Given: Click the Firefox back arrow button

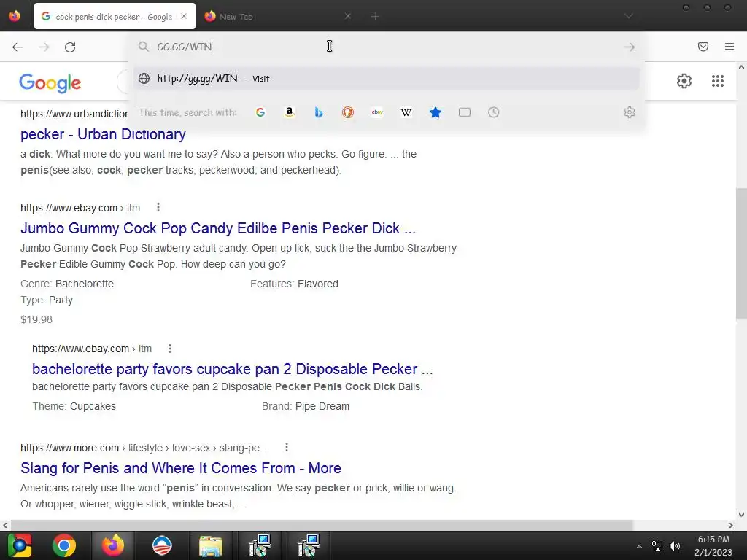Looking at the screenshot, I should click(18, 47).
